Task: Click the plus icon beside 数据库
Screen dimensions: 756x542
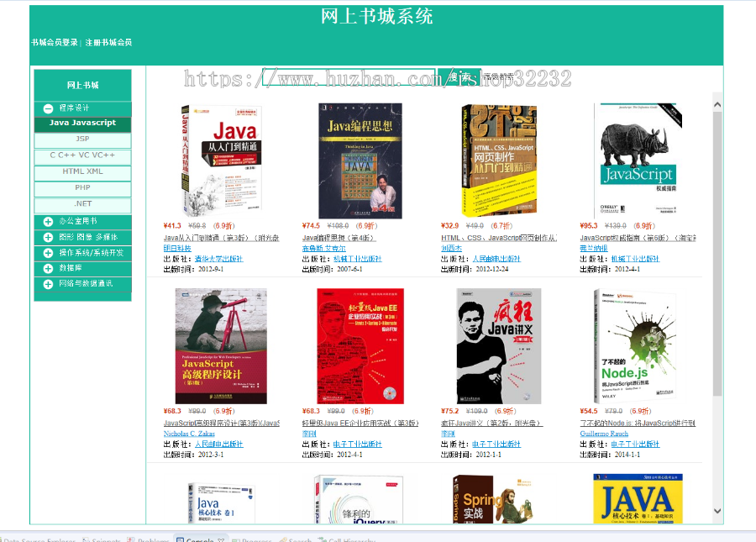Action: (48, 269)
